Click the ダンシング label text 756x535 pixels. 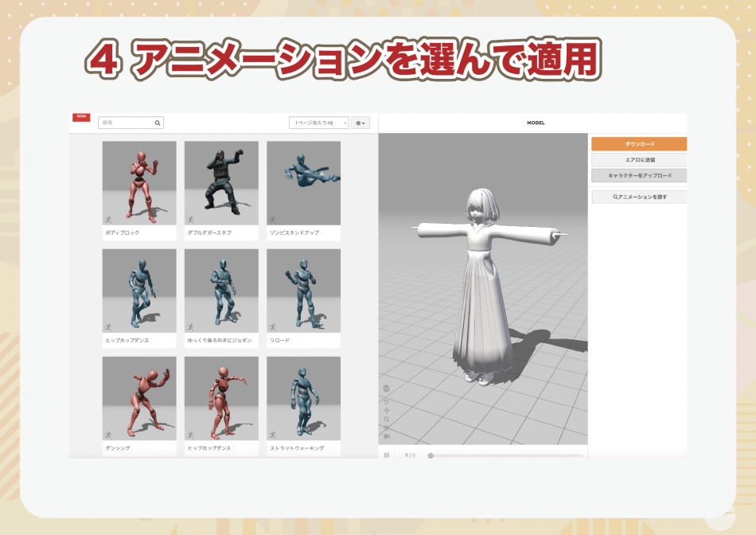[118, 447]
